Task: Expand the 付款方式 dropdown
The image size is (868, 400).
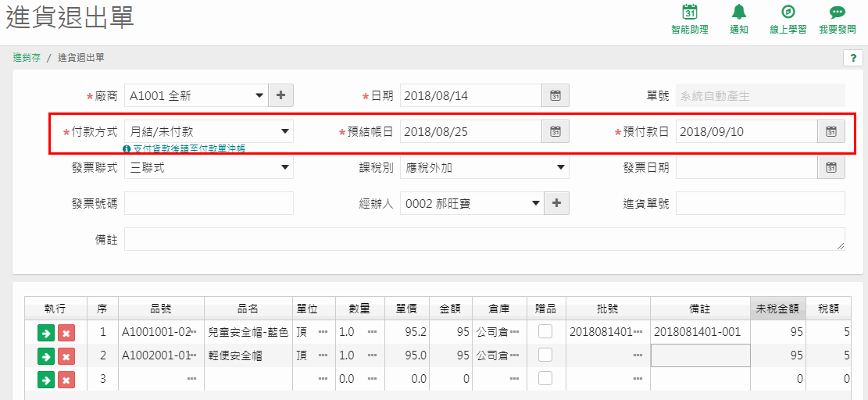Action: pyautogui.click(x=284, y=132)
